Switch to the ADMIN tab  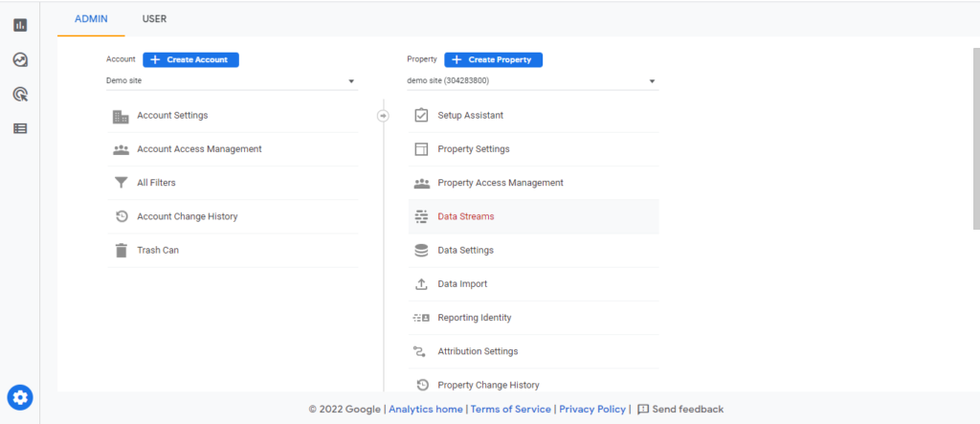pyautogui.click(x=91, y=19)
